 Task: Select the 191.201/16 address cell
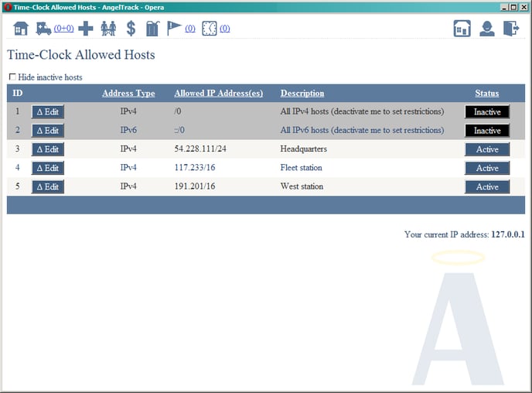[x=195, y=186]
